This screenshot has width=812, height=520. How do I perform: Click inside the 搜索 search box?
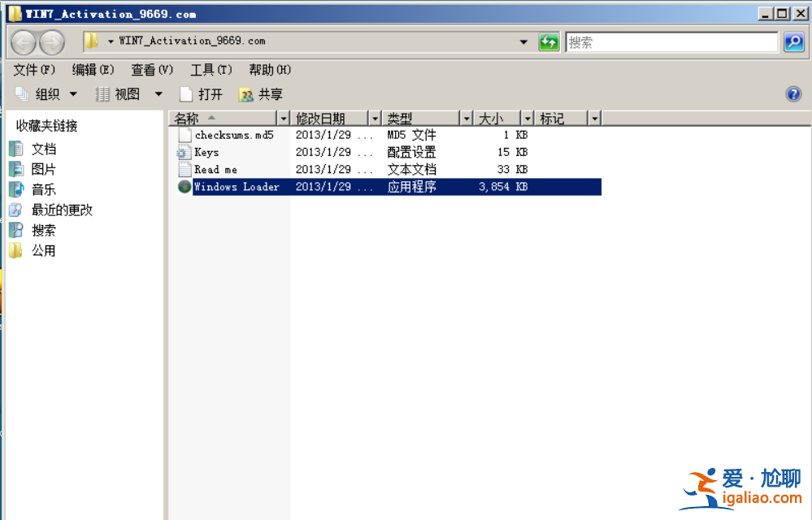click(671, 41)
